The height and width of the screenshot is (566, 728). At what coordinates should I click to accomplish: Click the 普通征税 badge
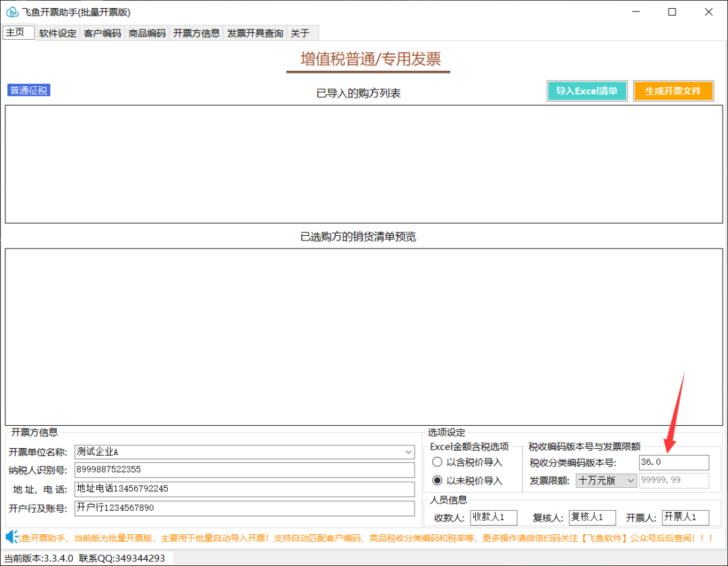coord(28,90)
